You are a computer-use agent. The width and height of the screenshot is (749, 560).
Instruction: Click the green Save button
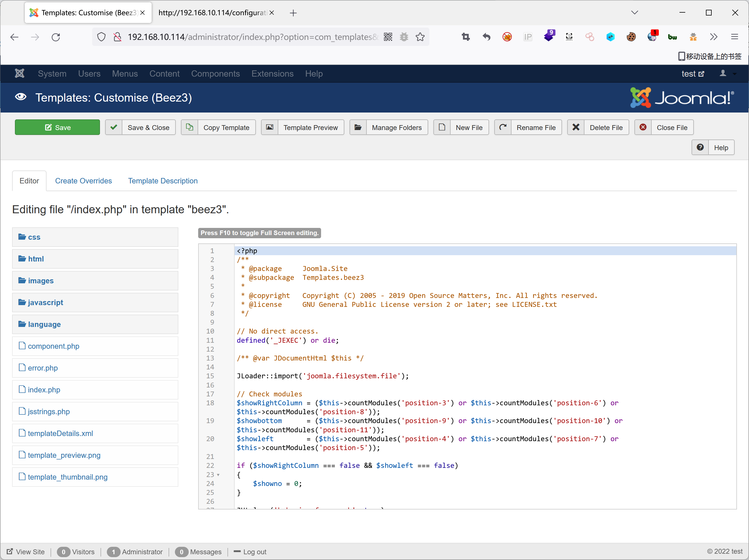pyautogui.click(x=57, y=127)
